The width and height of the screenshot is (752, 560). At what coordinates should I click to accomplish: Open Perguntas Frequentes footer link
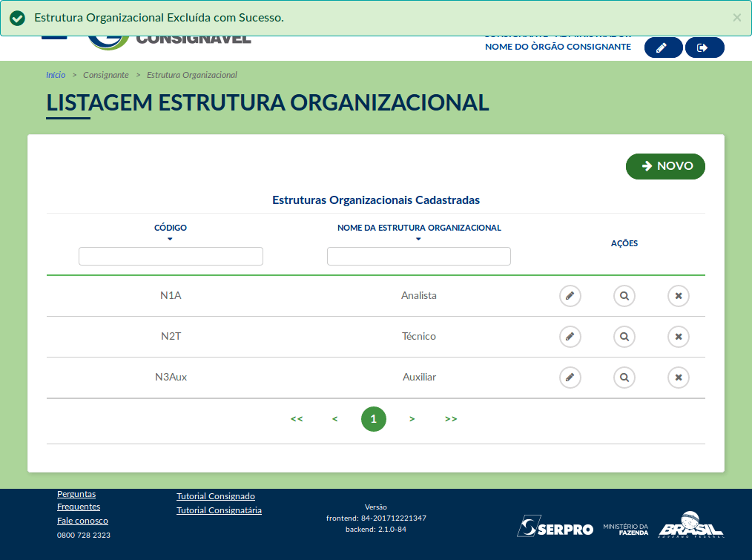coord(79,500)
